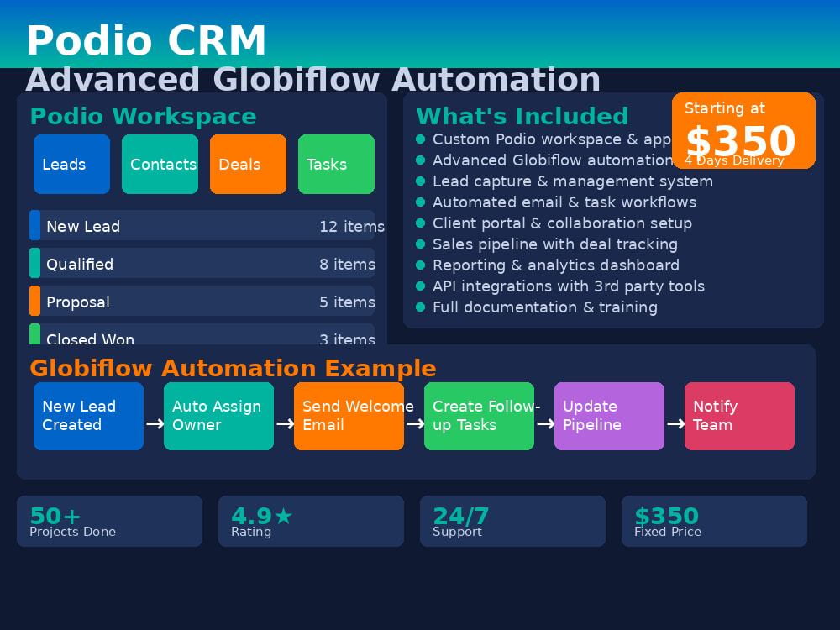
Task: Open the Tasks app tile
Action: [x=337, y=164]
